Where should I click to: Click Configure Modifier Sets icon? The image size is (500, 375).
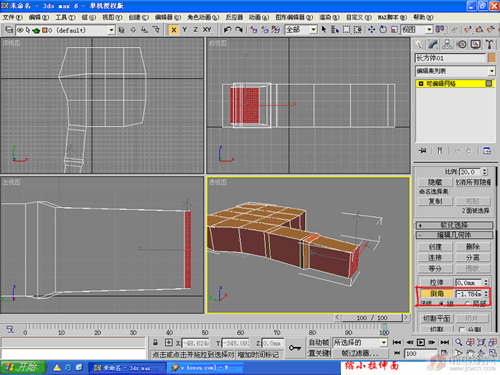[x=487, y=151]
